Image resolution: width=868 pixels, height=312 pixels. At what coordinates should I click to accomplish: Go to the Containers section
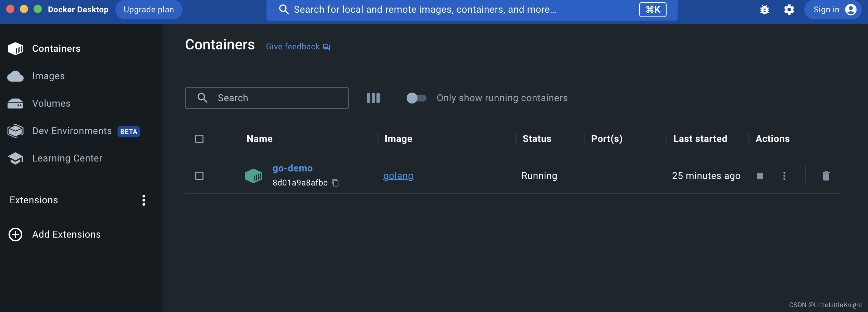[56, 48]
